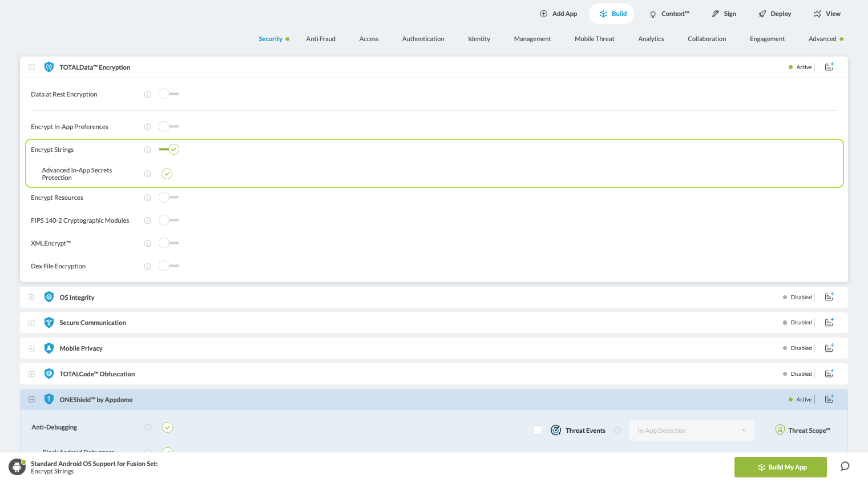Switch to the Anti Fraud tab
Screen dimensions: 868x482
[320, 39]
